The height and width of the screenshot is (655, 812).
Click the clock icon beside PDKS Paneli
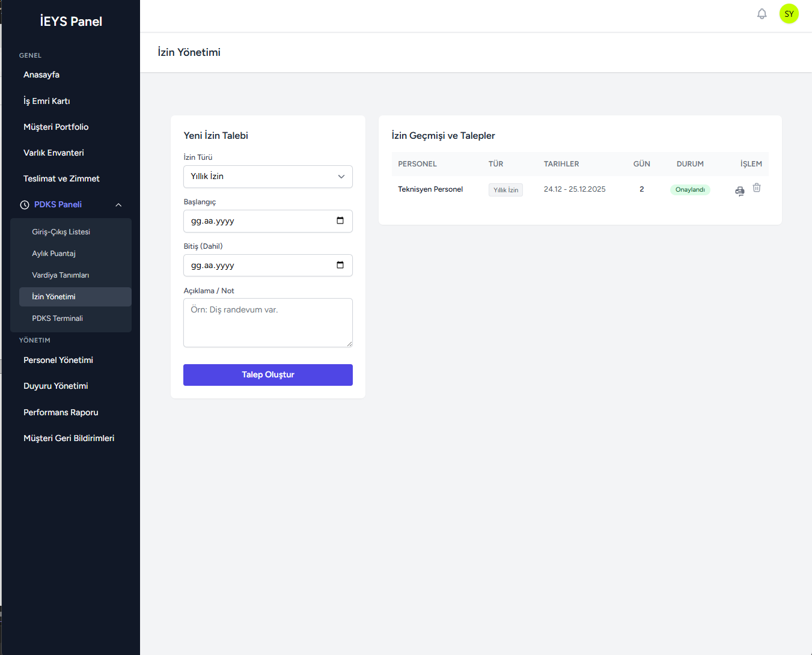click(25, 205)
